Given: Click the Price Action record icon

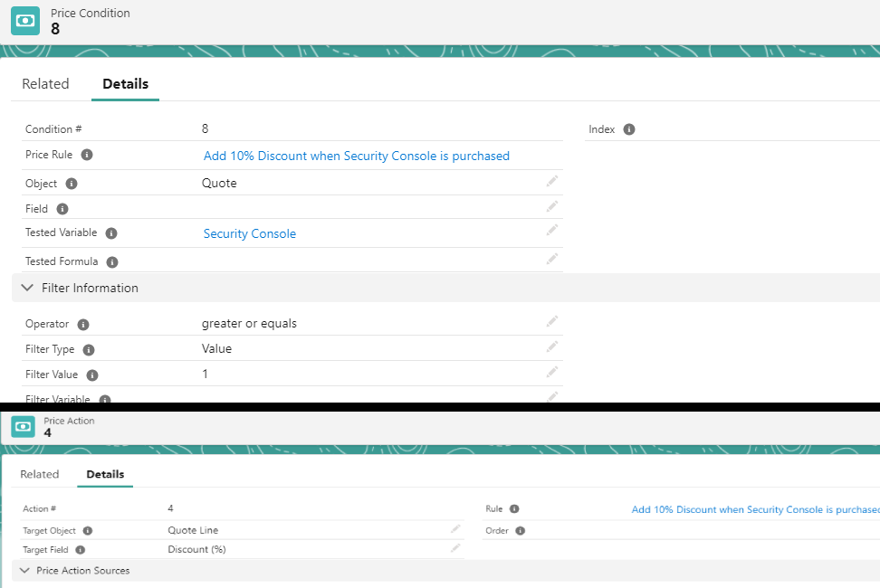Looking at the screenshot, I should 24,427.
